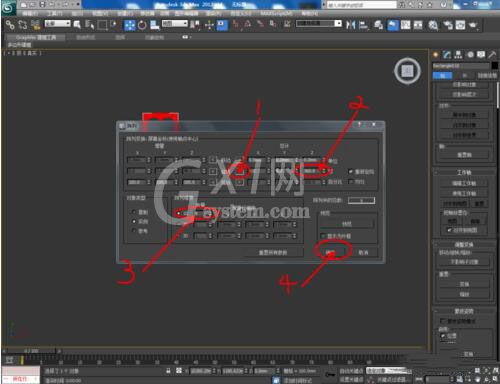Viewport: 500px width, 384px height.
Task: Open the Object Paint ribbon tab
Action: pos(154,37)
